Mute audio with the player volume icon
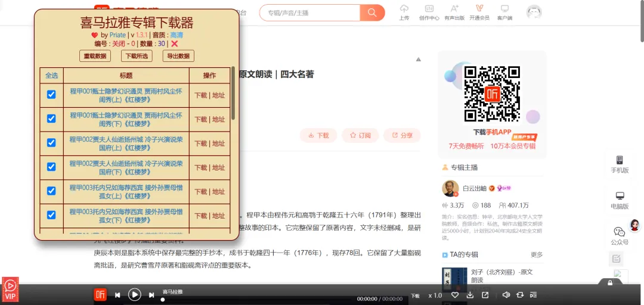 pos(506,295)
